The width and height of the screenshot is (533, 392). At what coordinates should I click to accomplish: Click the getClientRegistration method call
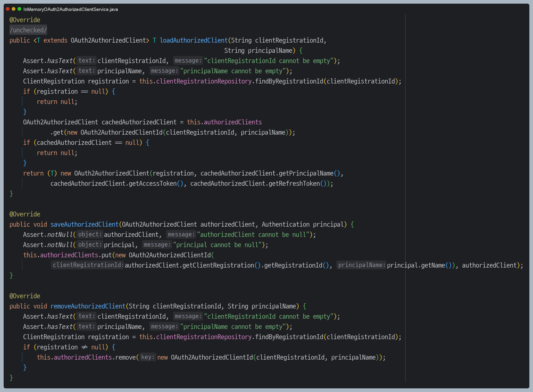(x=218, y=265)
